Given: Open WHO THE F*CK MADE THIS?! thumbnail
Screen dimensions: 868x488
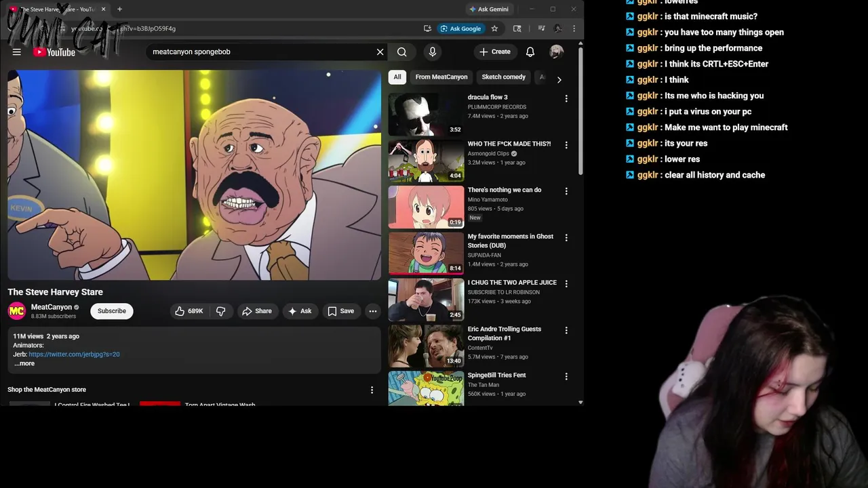Looking at the screenshot, I should click(x=426, y=161).
